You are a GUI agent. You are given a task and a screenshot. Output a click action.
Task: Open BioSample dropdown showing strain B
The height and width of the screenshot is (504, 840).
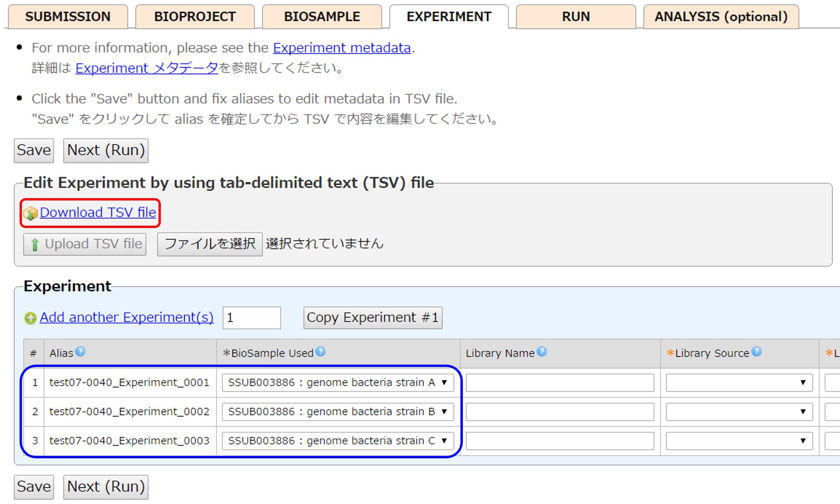[x=337, y=412]
